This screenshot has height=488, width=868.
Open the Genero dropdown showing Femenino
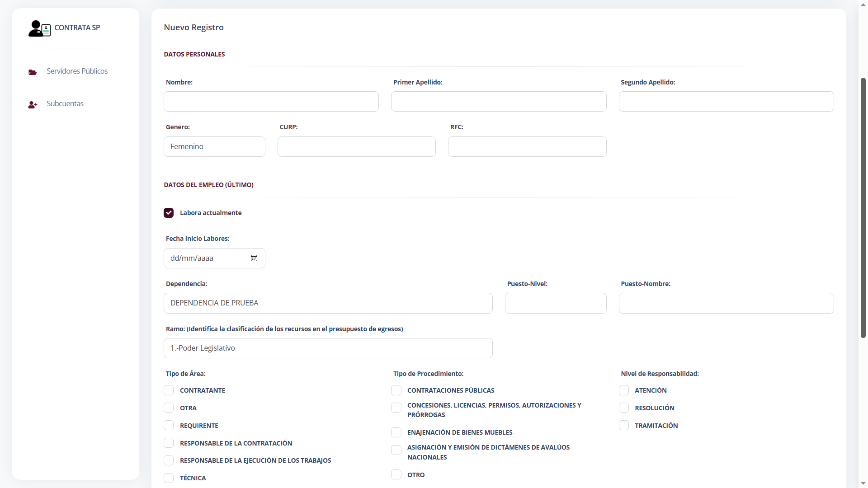tap(214, 147)
